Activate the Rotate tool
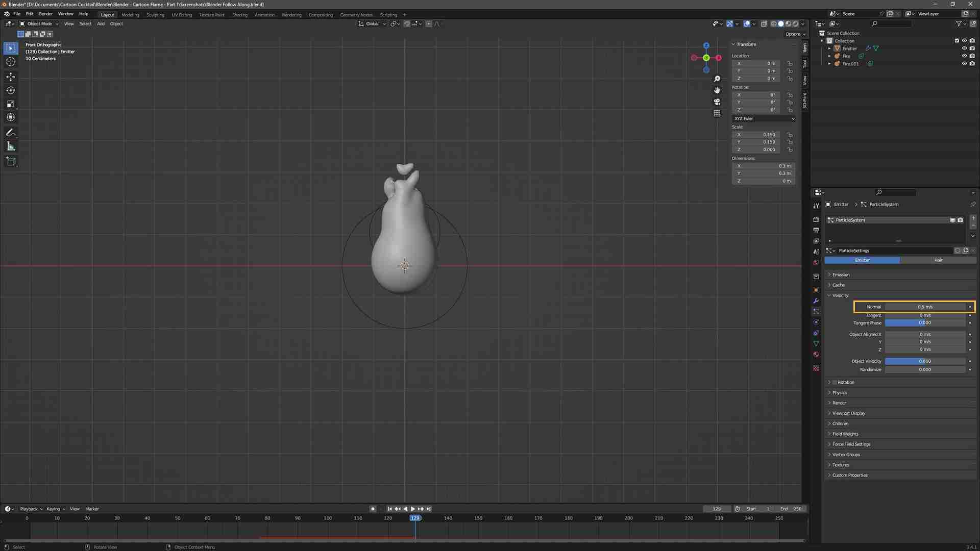Viewport: 980px width, 551px height. 11,90
